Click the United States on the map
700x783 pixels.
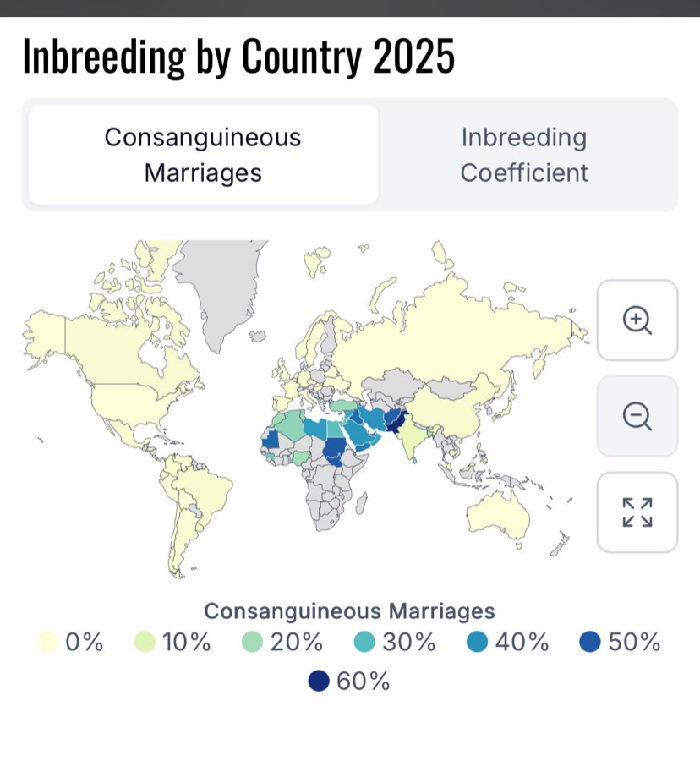pyautogui.click(x=134, y=404)
